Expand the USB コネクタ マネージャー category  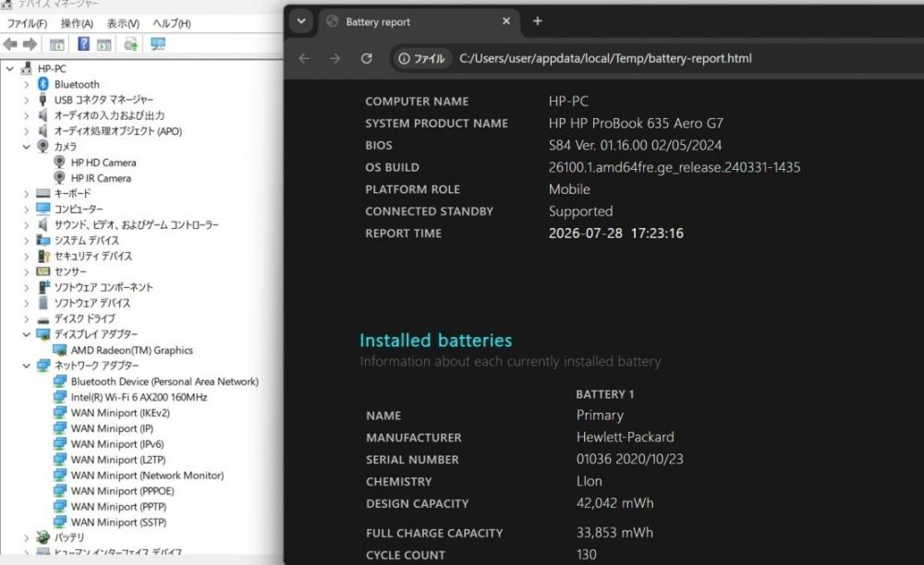27,100
